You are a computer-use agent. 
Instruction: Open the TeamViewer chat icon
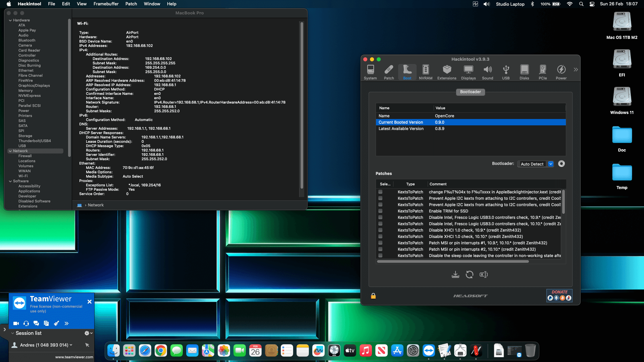coord(36,323)
